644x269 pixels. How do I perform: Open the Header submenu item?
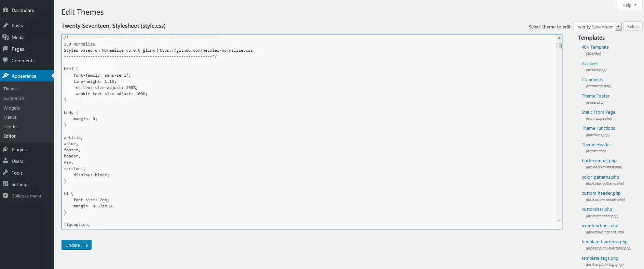click(x=11, y=127)
